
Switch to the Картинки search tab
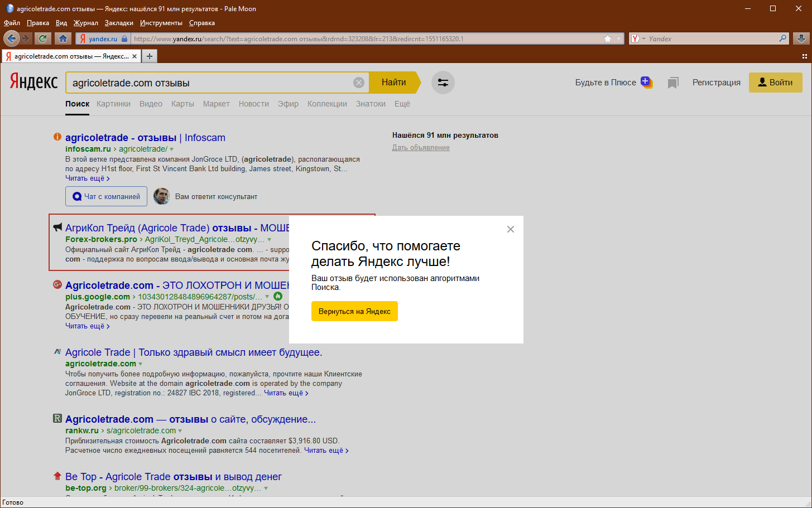[x=113, y=104]
